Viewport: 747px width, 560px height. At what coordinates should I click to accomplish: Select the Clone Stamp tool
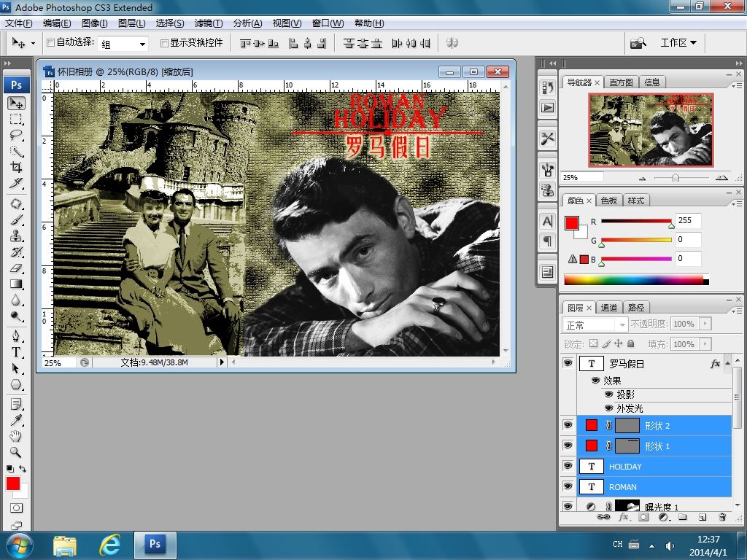[x=16, y=236]
